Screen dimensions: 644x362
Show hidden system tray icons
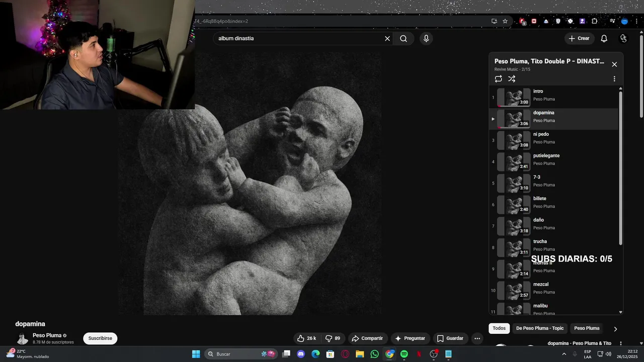point(563,354)
